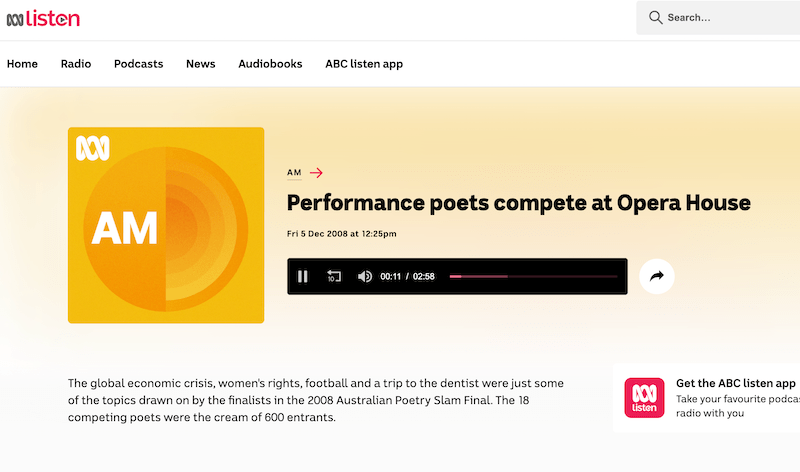The height and width of the screenshot is (472, 800).
Task: Click the search magnifier icon
Action: point(656,18)
